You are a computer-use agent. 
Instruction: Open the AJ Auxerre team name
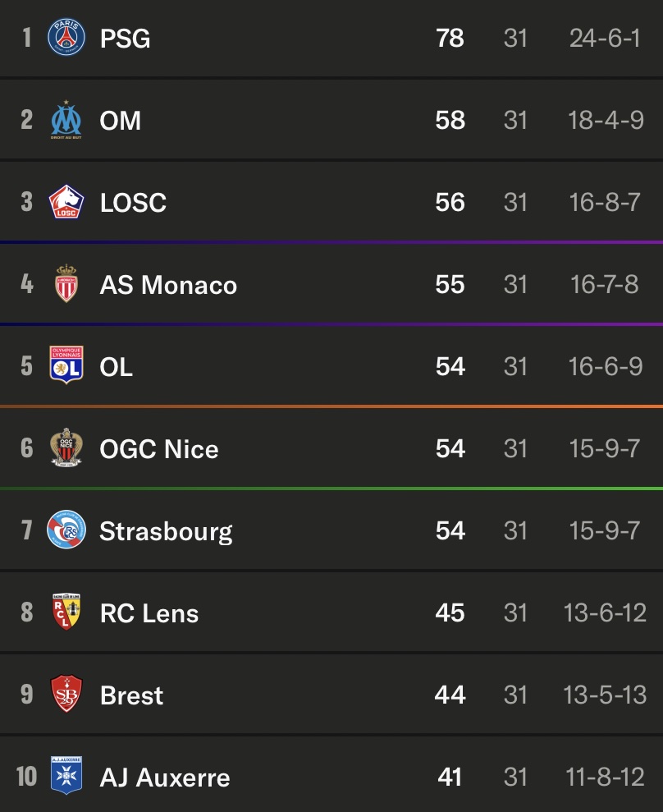click(165, 778)
